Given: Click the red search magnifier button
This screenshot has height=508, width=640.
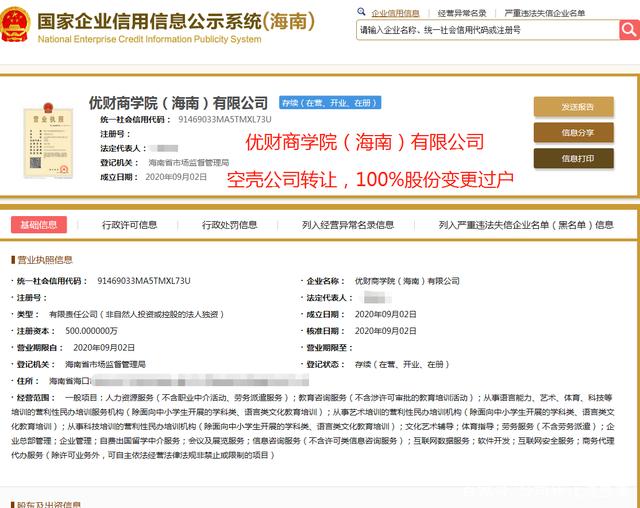Looking at the screenshot, I should [x=629, y=30].
